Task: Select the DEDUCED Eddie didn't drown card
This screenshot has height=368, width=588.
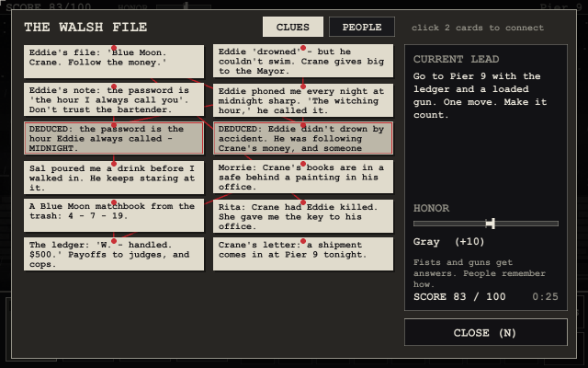Action: (303, 138)
